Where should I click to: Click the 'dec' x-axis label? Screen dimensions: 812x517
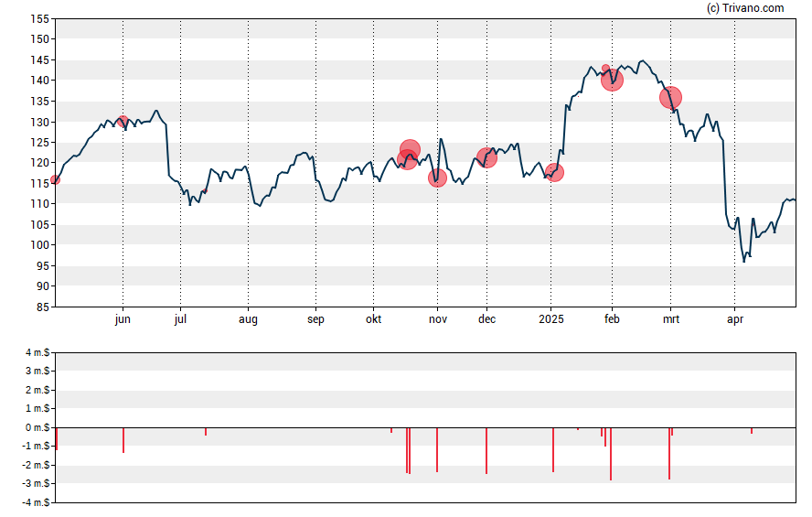click(x=486, y=319)
